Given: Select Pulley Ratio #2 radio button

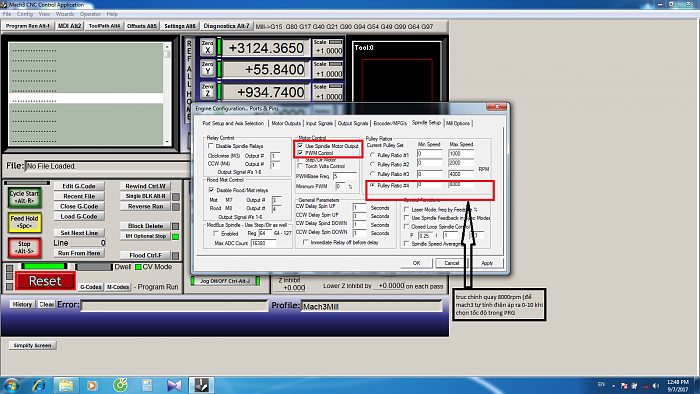Looking at the screenshot, I should (372, 164).
